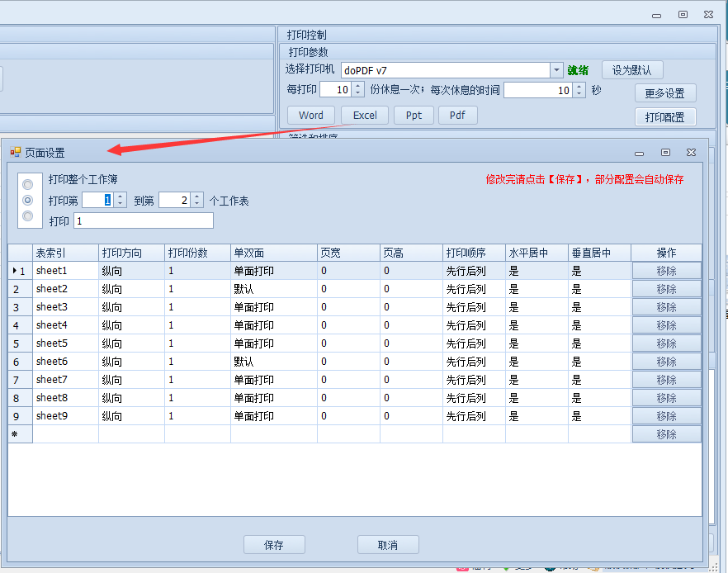Click the 单双面 column header
Screen dimensions: 728x573
click(x=274, y=253)
